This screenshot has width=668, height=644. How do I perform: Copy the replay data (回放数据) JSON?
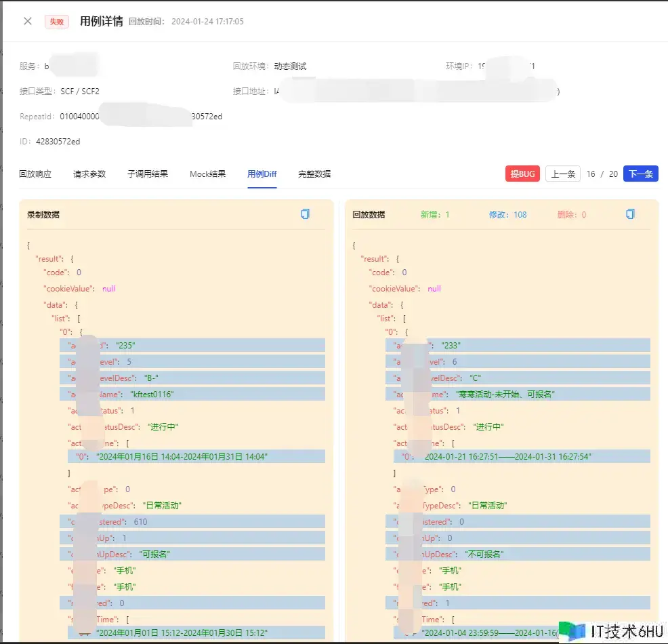[x=630, y=214]
